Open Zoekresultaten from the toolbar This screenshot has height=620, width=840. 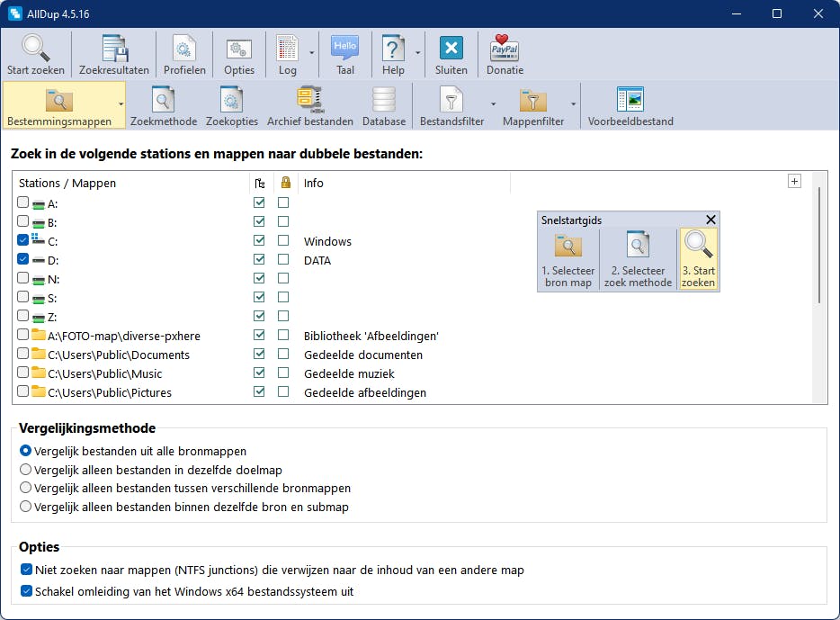pyautogui.click(x=113, y=55)
